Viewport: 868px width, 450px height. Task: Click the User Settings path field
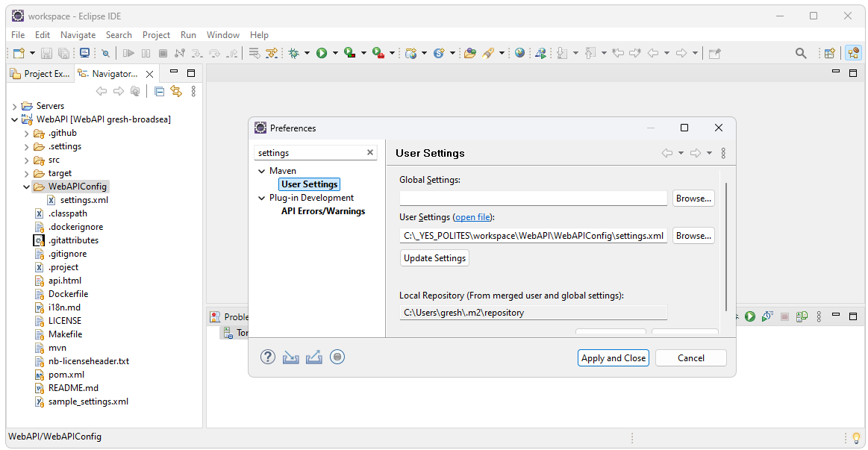[x=533, y=236]
